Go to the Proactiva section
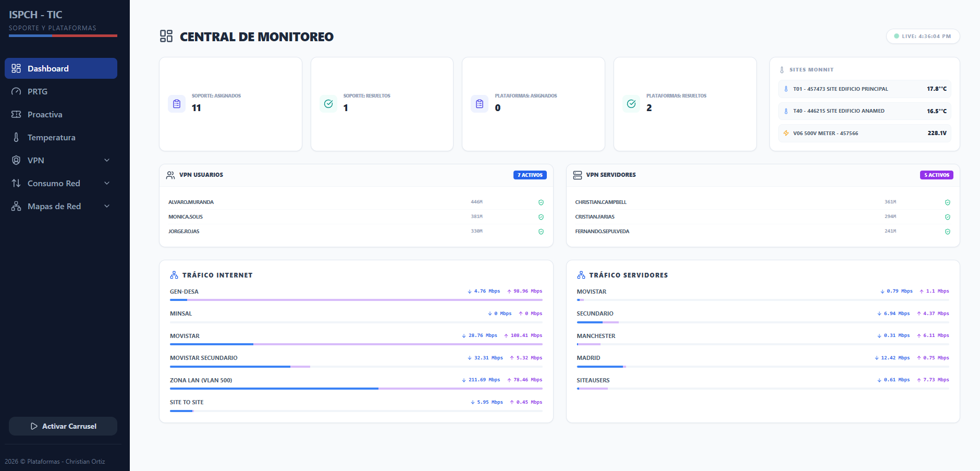Screen dimensions: 980x471 [x=61, y=114]
